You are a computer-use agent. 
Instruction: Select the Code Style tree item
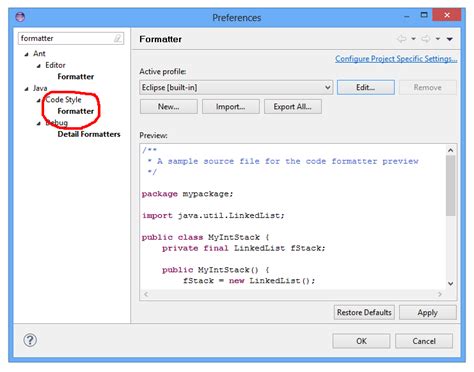63,100
